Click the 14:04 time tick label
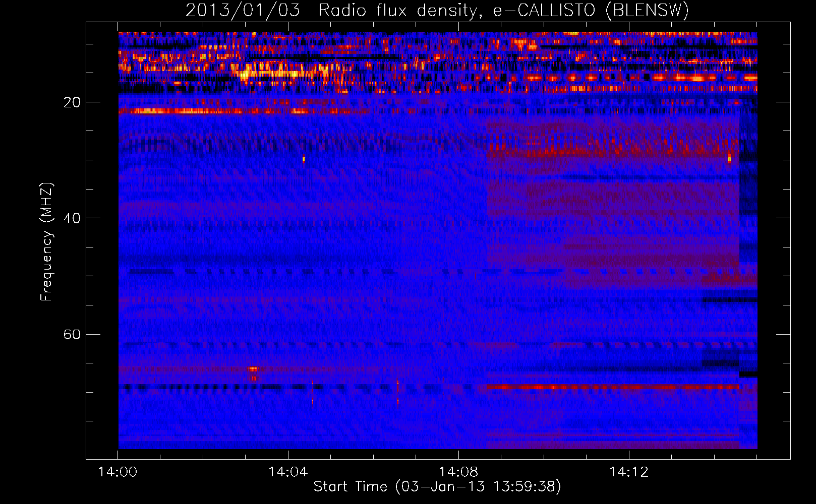This screenshot has width=816, height=504. (x=288, y=472)
